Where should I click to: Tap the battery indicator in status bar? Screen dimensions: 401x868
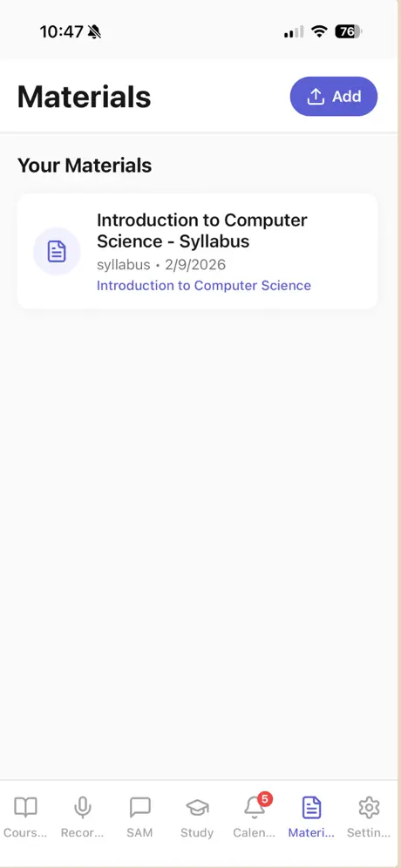point(348,31)
